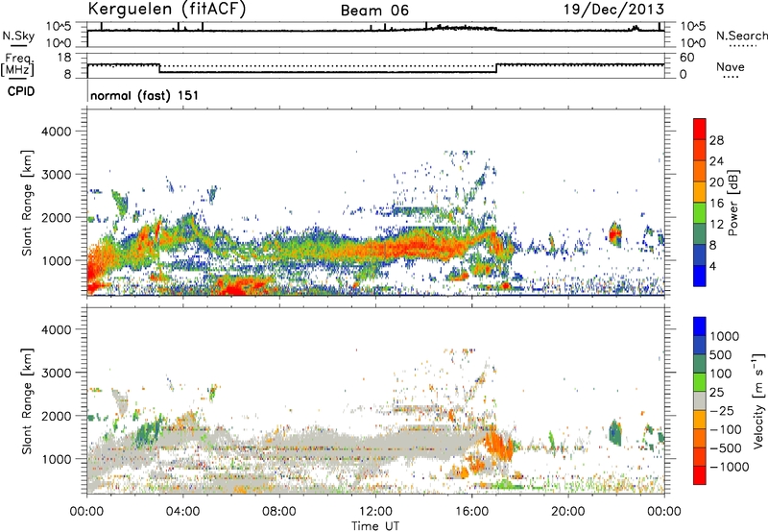The image size is (768, 532).
Task: Click the orange velocity patch near 17:00 UT
Action: pyautogui.click(x=499, y=445)
